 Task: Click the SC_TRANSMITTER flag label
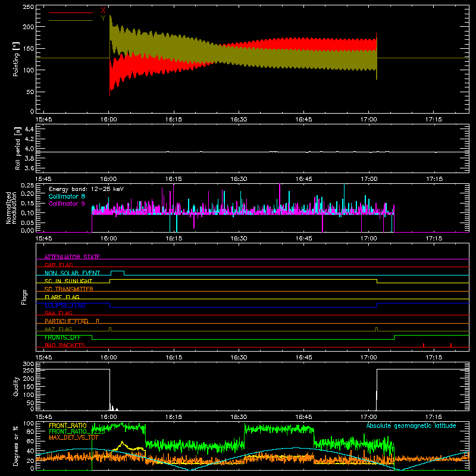[x=69, y=289]
